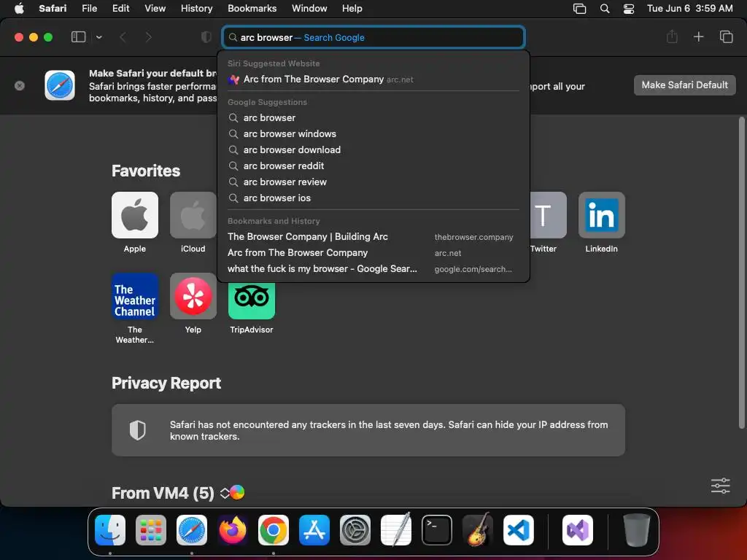
Task: Open Spotlight search in menu bar
Action: click(605, 9)
